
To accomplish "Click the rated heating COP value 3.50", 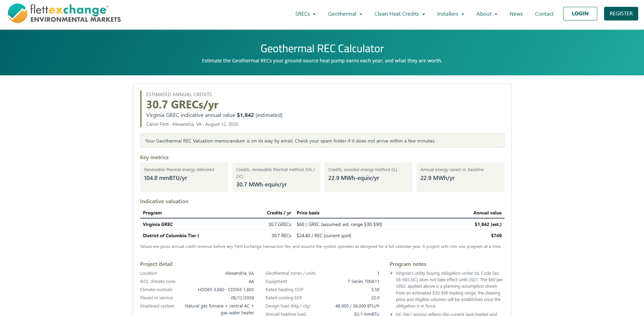I will 375,290.
